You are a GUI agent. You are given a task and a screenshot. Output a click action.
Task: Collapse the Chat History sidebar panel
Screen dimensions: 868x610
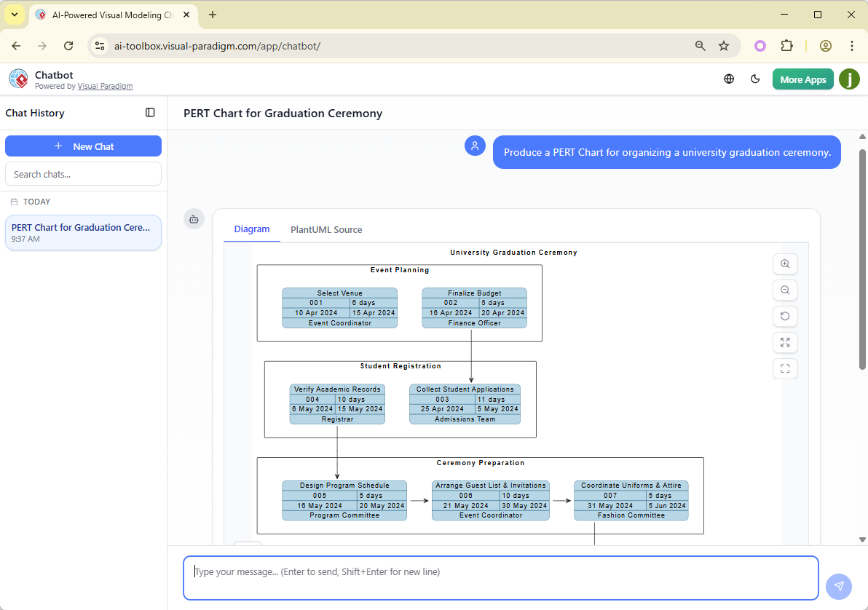pos(150,112)
